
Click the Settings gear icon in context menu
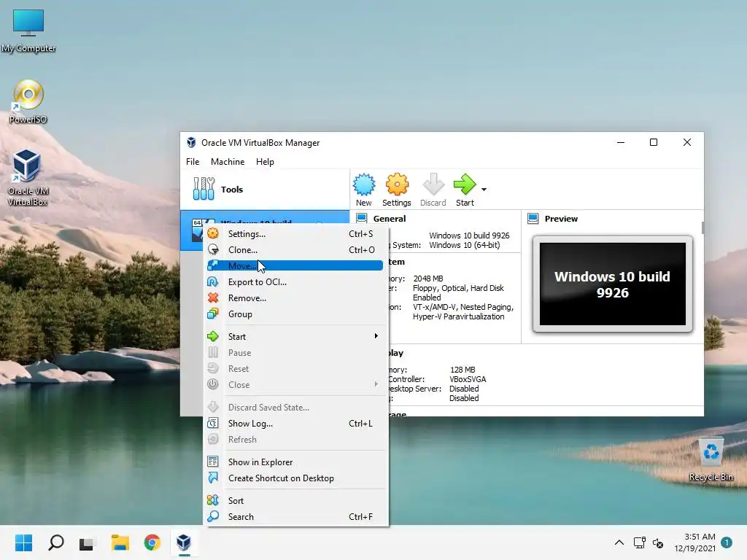(213, 233)
